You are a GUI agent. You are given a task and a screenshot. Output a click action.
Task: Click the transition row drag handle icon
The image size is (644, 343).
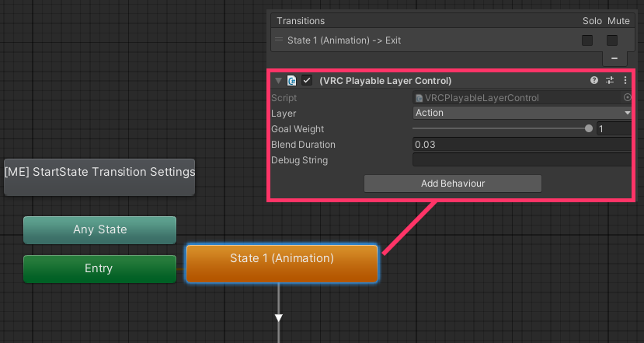(x=280, y=40)
